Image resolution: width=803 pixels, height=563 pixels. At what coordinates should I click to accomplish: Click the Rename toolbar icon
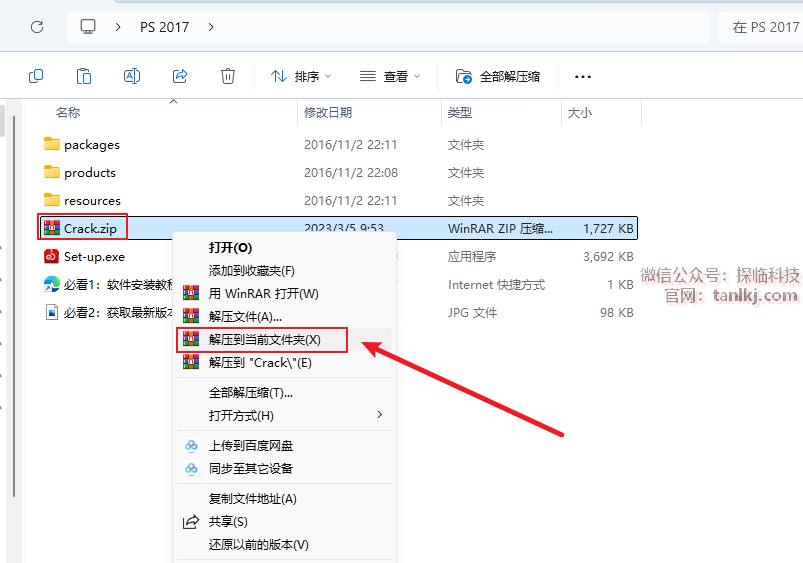pos(132,76)
